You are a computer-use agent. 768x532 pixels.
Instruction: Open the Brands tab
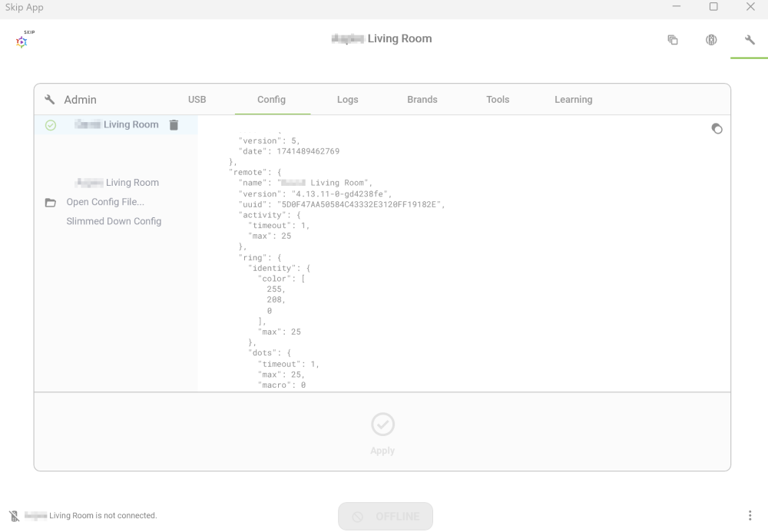pos(422,99)
